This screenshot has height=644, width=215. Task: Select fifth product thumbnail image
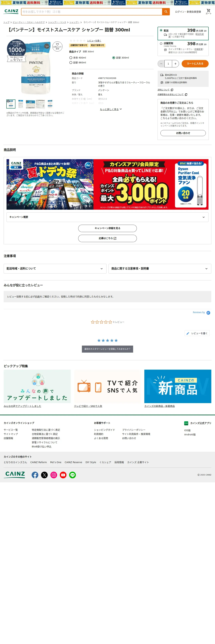[x=50, y=104]
